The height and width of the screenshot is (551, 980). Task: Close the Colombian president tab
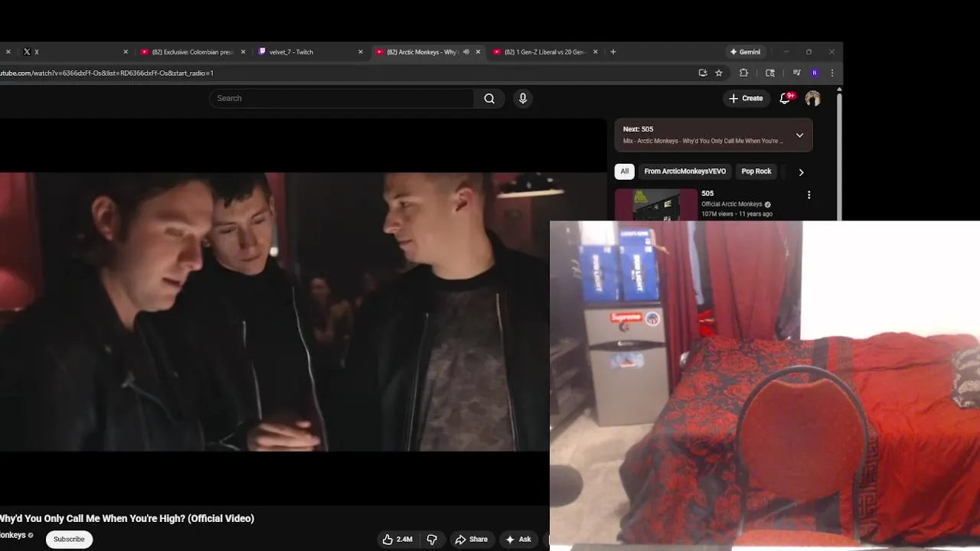click(x=243, y=52)
